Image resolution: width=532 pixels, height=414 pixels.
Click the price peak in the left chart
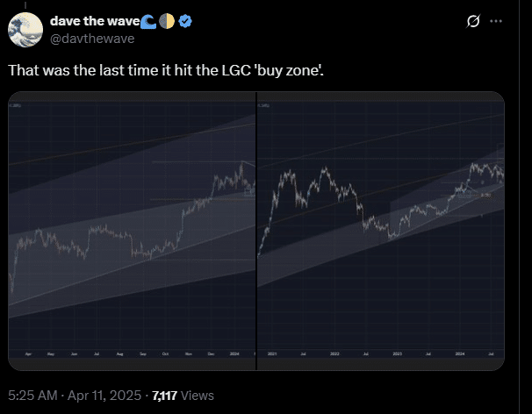(241, 163)
